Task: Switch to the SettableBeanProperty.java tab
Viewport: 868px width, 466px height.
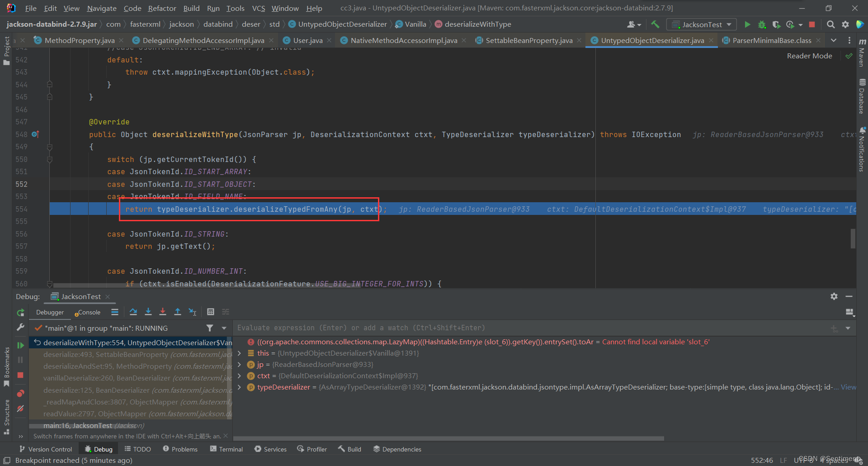Action: pos(528,41)
